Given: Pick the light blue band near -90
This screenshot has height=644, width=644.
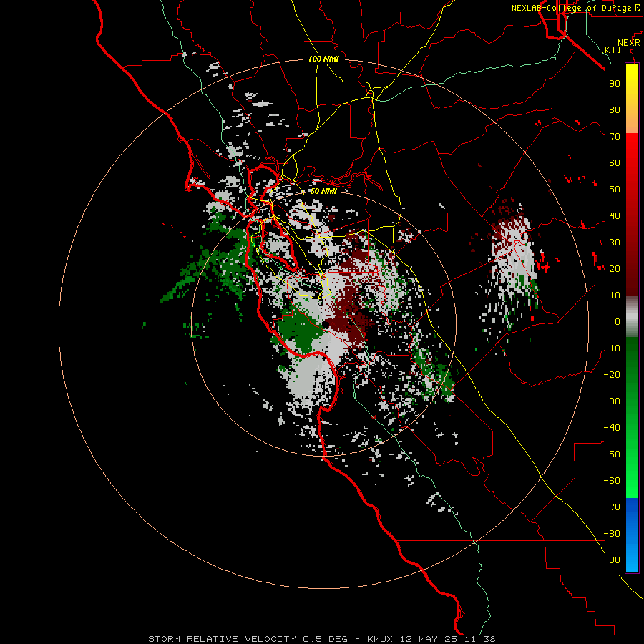Looking at the screenshot, I should [632, 560].
